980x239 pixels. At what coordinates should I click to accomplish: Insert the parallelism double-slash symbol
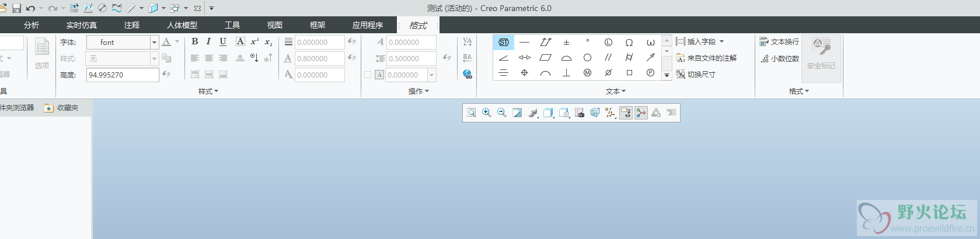(x=608, y=57)
